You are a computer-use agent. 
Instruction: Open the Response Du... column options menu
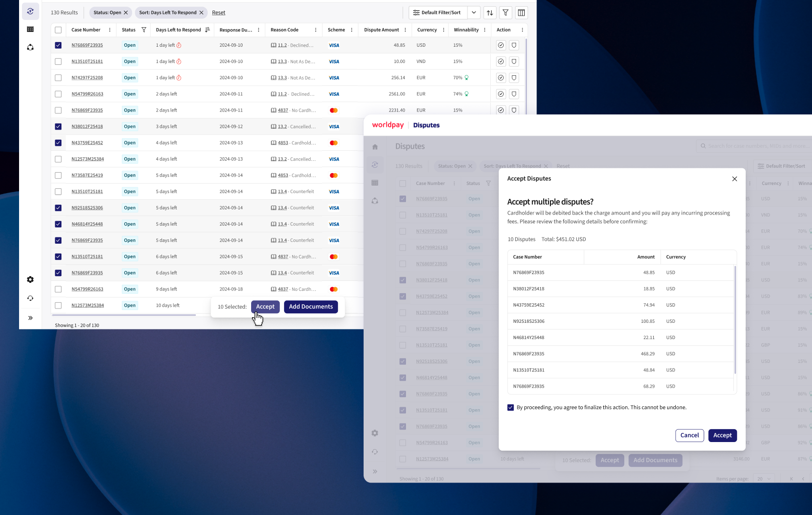[x=258, y=30]
